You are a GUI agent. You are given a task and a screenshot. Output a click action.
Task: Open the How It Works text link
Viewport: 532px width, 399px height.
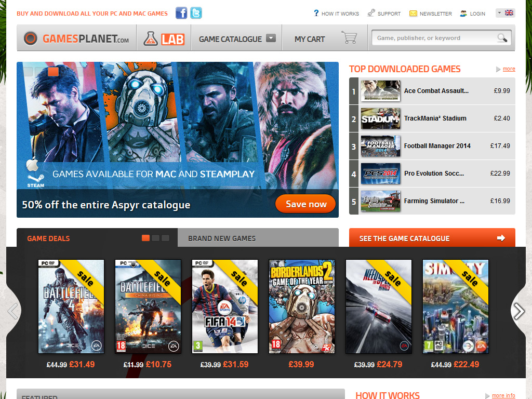point(340,14)
